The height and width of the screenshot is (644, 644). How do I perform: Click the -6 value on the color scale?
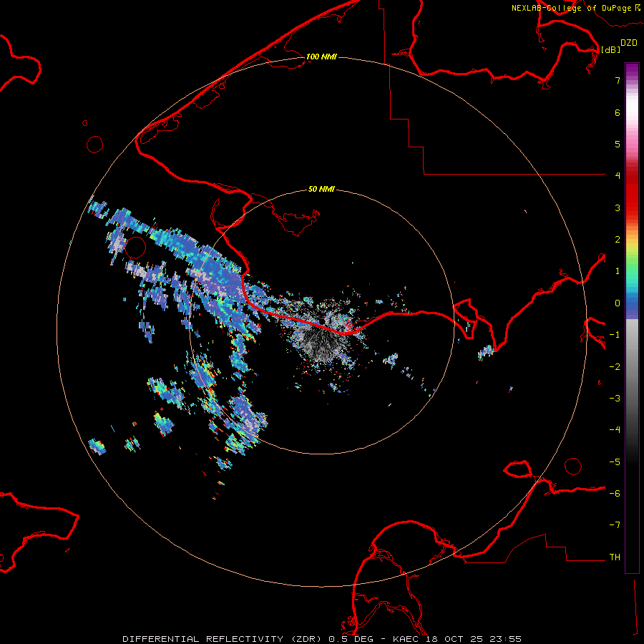pos(615,494)
